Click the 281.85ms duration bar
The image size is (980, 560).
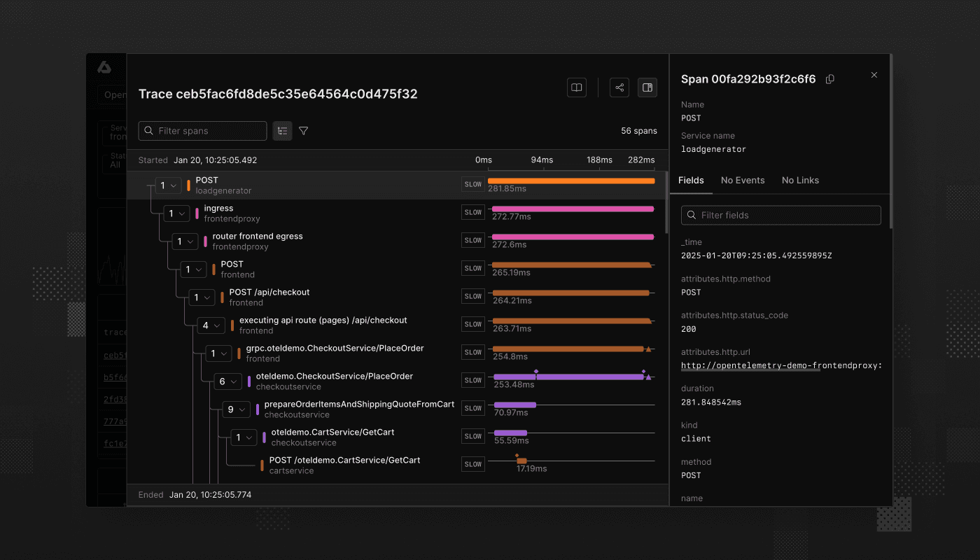[x=570, y=180]
